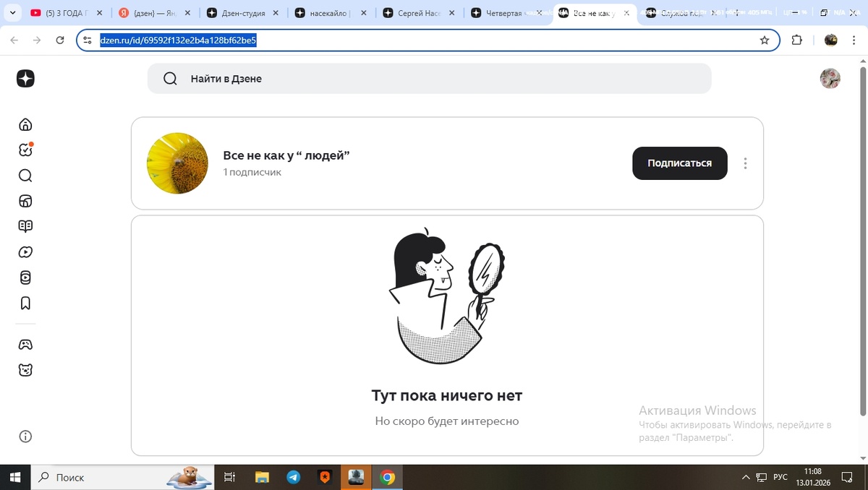Open the sidebar search magnifier icon
The height and width of the screenshot is (490, 868).
25,176
